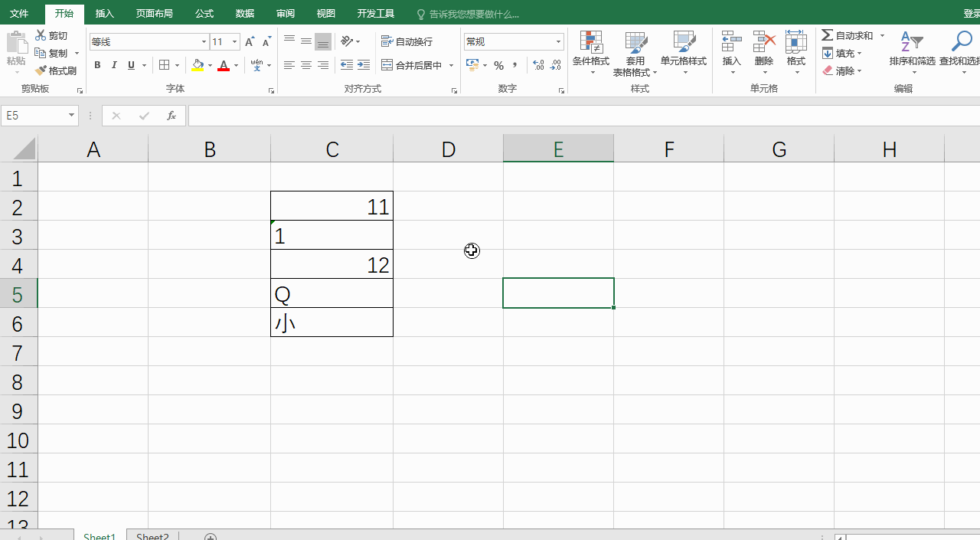Toggle Italic formatting
Image resolution: width=980 pixels, height=540 pixels.
coord(114,66)
